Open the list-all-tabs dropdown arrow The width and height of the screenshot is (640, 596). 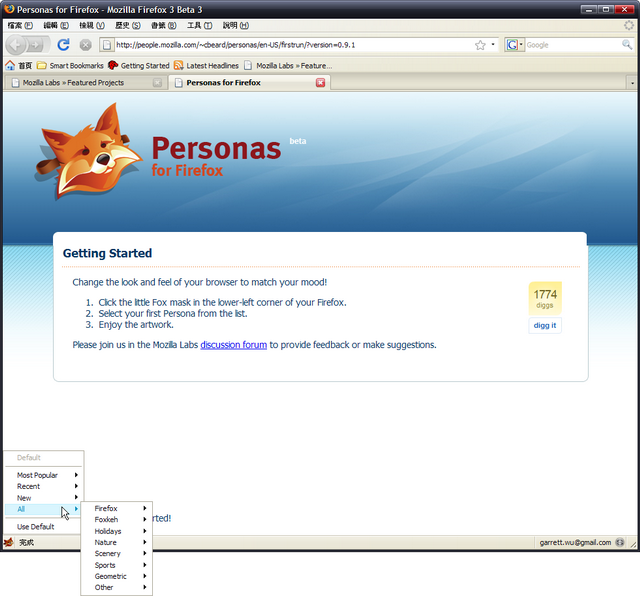pyautogui.click(x=632, y=83)
